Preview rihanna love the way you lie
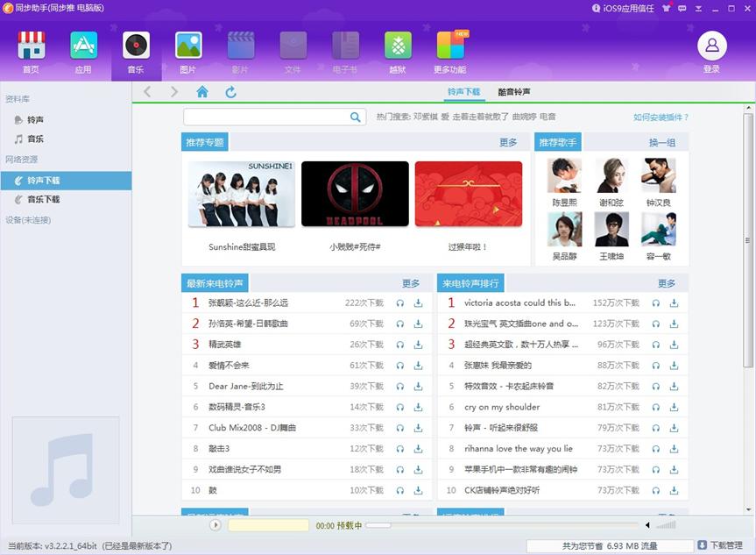The height and width of the screenshot is (555, 756). point(656,449)
